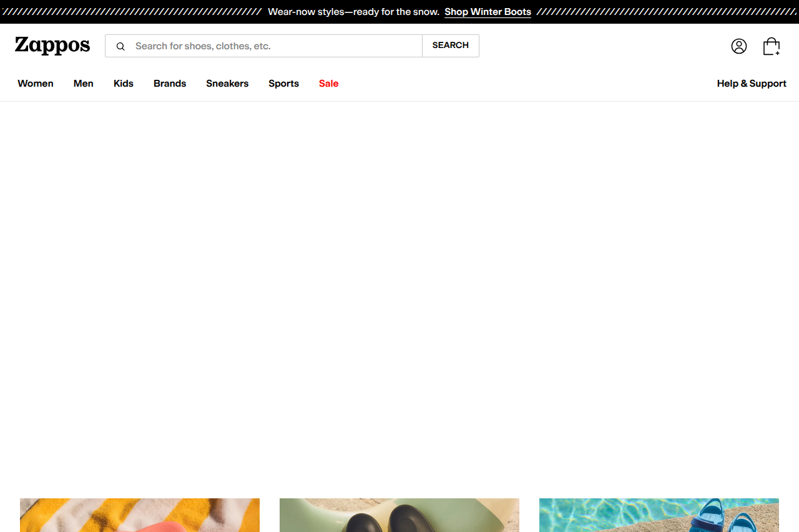
Task: Open Help & Support
Action: click(x=752, y=84)
